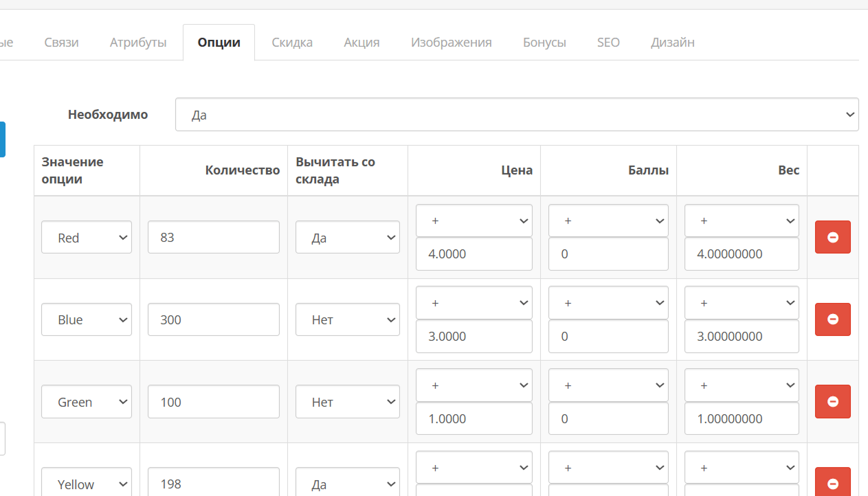Open the Green option value dropdown
The image size is (868, 496).
(87, 402)
